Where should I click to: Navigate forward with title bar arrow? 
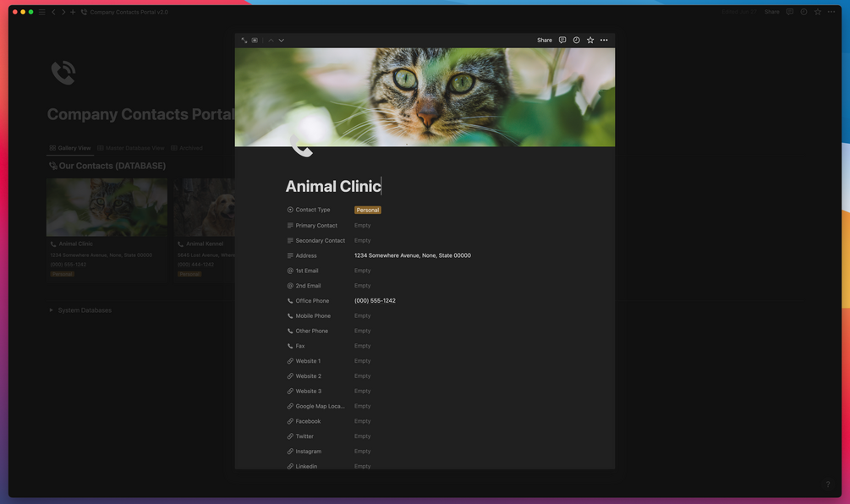tap(63, 12)
